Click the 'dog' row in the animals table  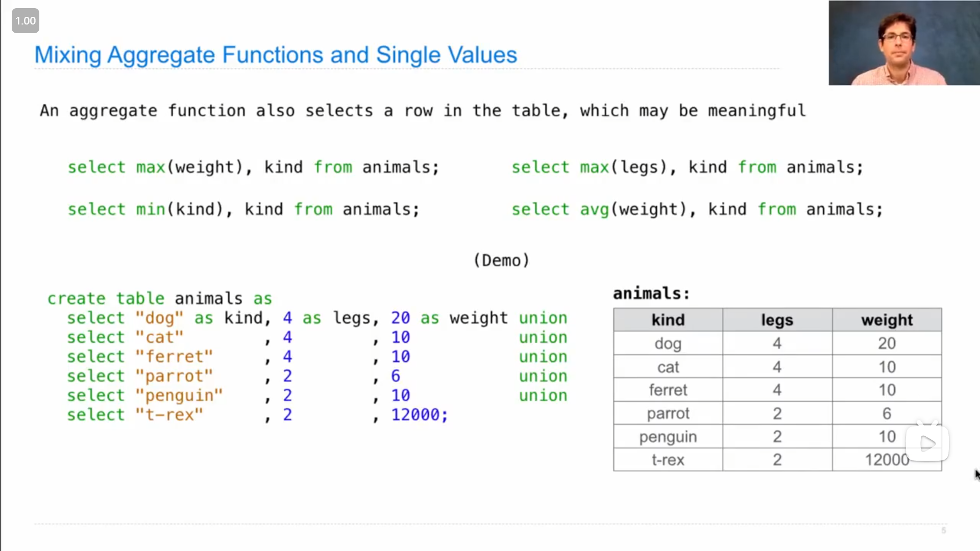[x=777, y=343]
